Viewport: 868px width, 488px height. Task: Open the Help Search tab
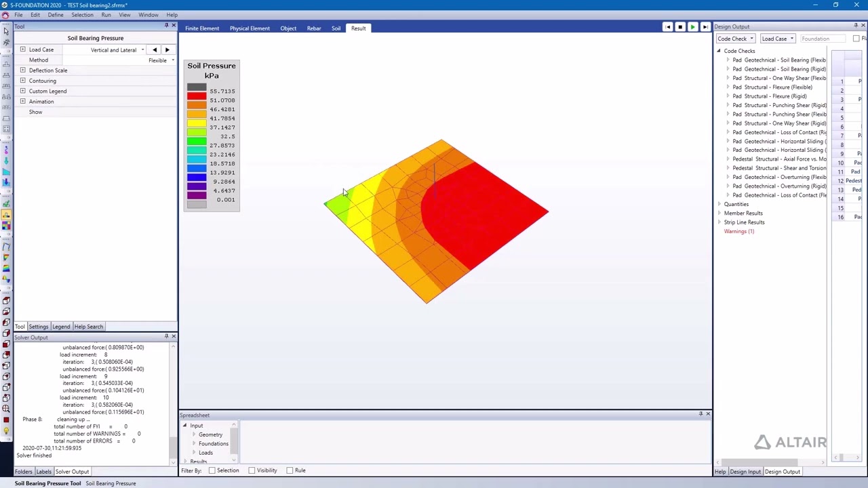[x=89, y=327]
